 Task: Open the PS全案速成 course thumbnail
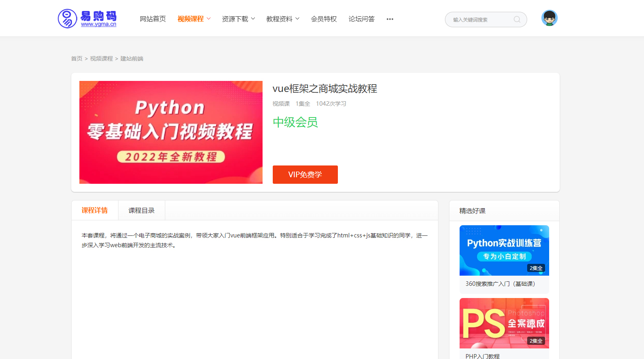coord(504,323)
